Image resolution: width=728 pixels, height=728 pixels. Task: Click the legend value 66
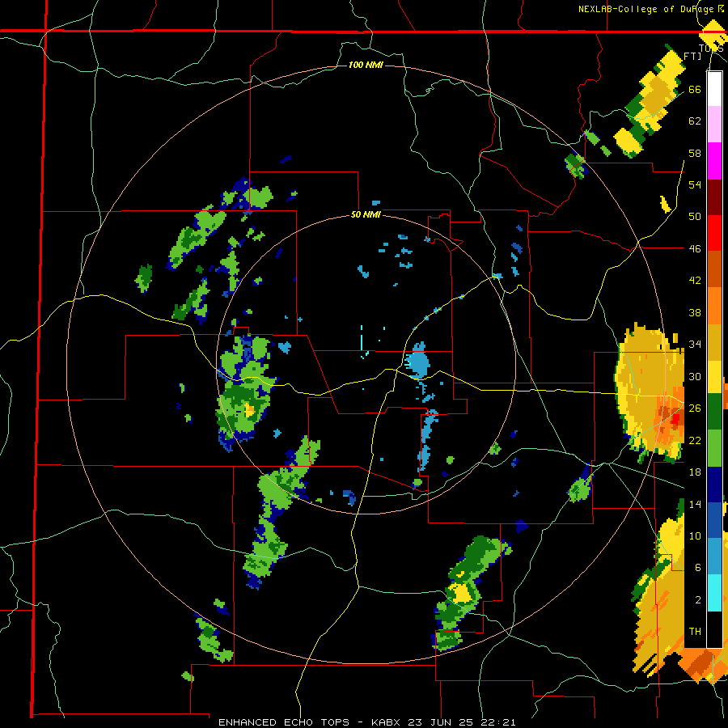tap(695, 89)
